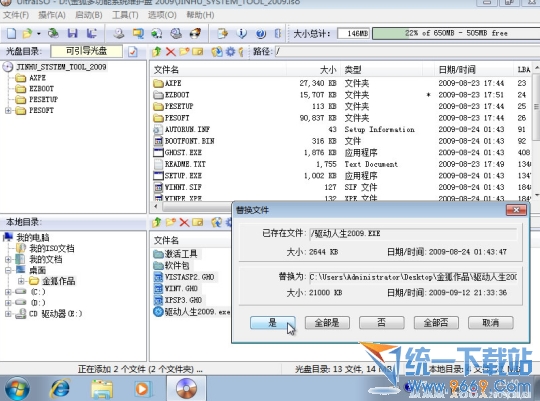540x401 pixels.
Task: Click the disc capacity progress bar
Action: (456, 33)
